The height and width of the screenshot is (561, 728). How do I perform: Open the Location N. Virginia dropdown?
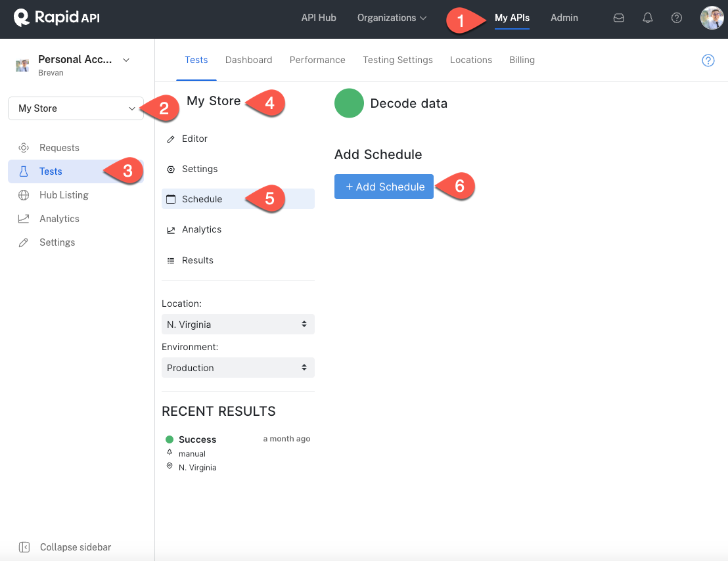tap(238, 325)
